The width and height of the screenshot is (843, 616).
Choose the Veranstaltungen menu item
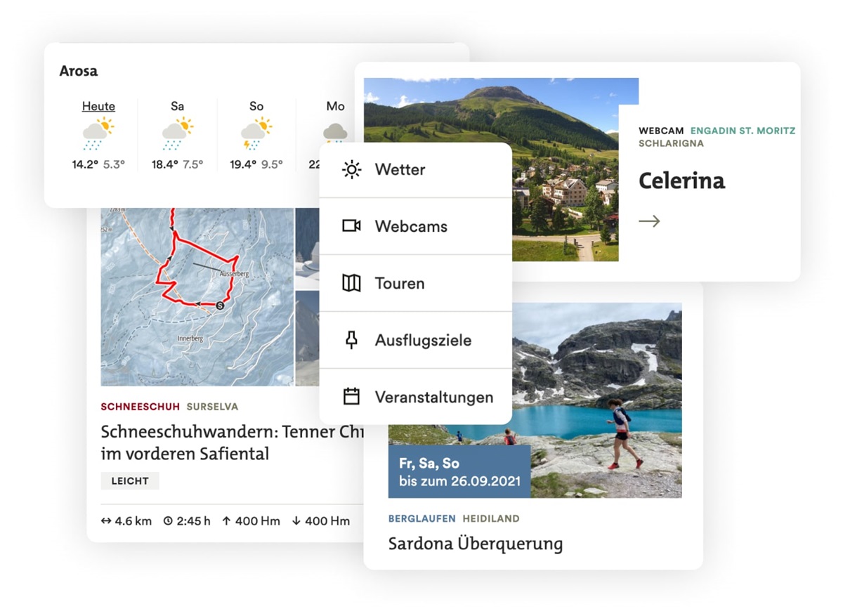point(415,397)
